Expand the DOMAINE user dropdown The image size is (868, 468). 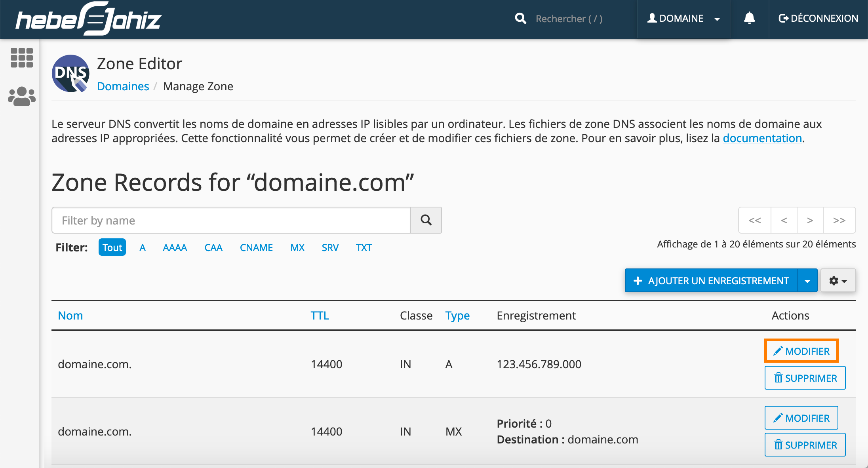(x=683, y=19)
